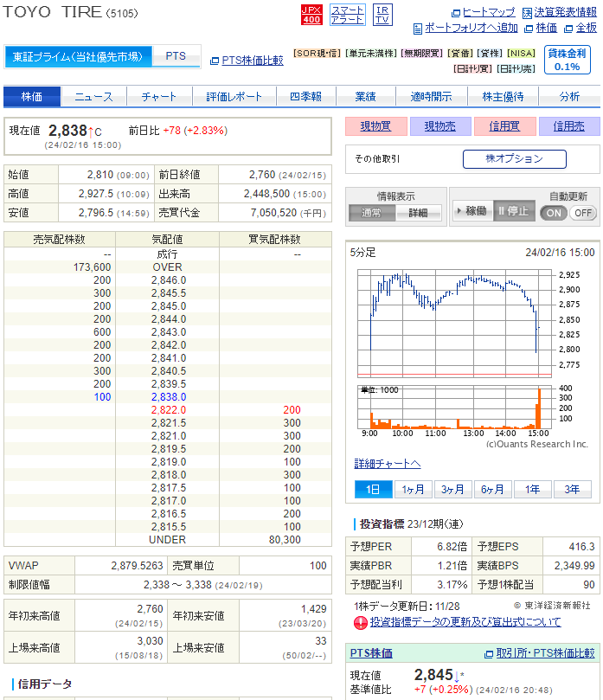The height and width of the screenshot is (700, 603).
Task: Select 東証プライム(当社優先市場) market tab
Action: click(x=78, y=57)
